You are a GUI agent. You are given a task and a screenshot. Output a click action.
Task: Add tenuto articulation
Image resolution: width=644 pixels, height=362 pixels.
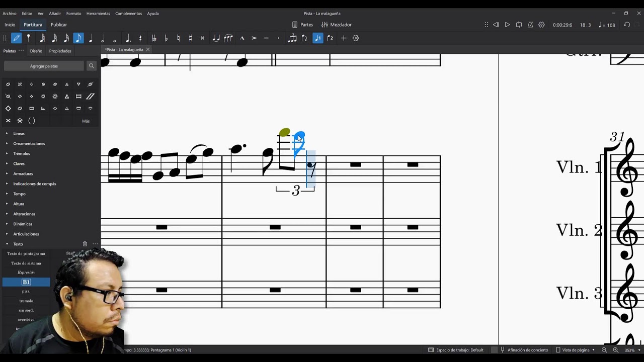click(x=266, y=38)
